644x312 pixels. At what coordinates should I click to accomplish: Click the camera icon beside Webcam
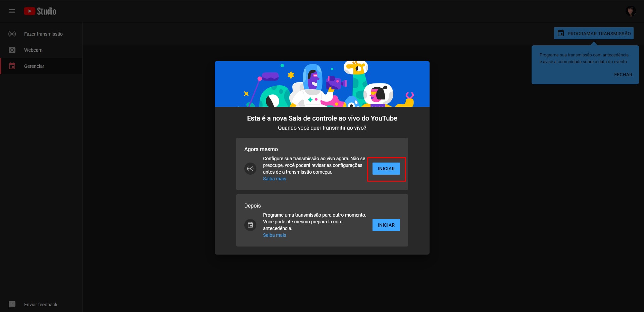(x=12, y=50)
